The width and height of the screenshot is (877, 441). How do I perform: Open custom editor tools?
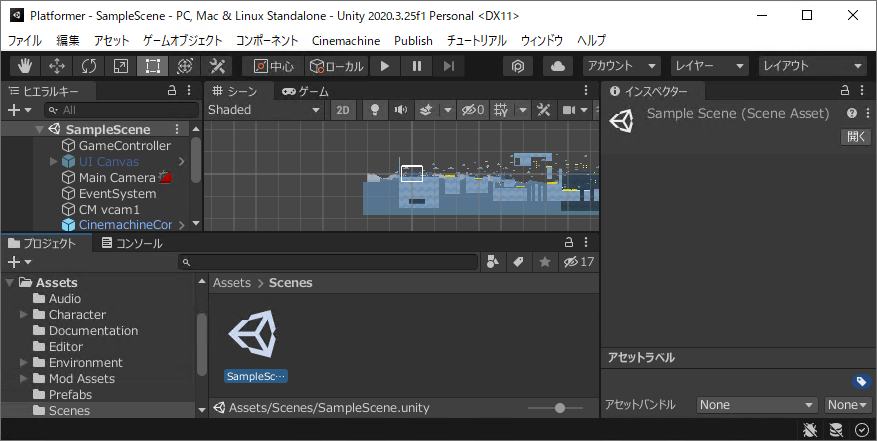point(217,66)
